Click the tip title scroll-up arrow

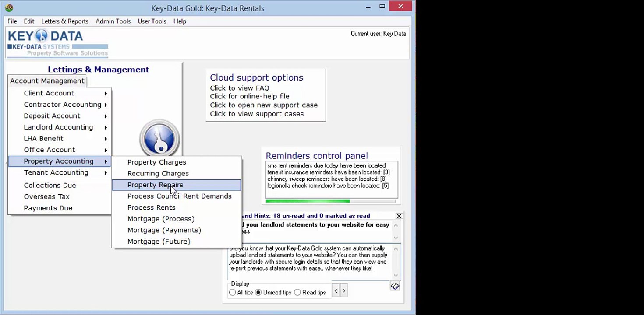pyautogui.click(x=396, y=225)
